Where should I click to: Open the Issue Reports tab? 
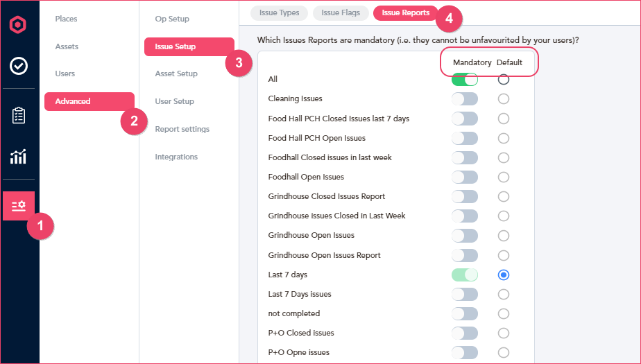tap(406, 12)
